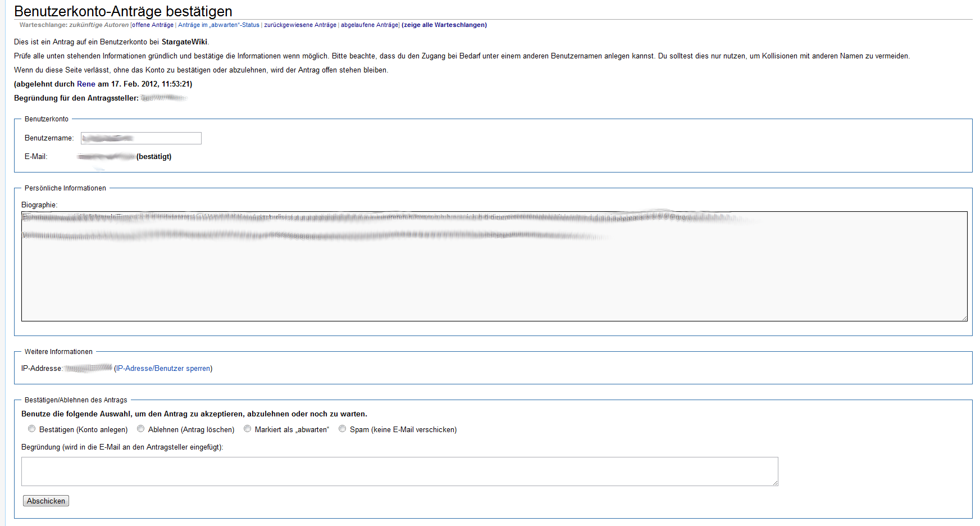
Task: Select the 'Bestätigen (Konto anlegen)' radio button
Action: click(x=32, y=429)
